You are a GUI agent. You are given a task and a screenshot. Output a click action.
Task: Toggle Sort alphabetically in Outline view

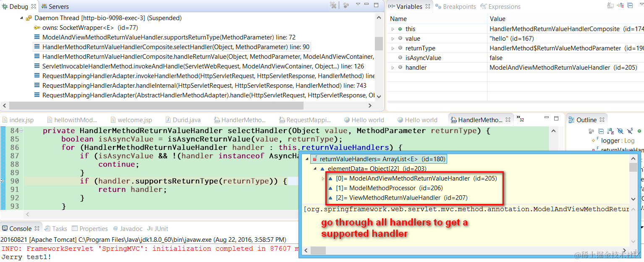(x=610, y=131)
